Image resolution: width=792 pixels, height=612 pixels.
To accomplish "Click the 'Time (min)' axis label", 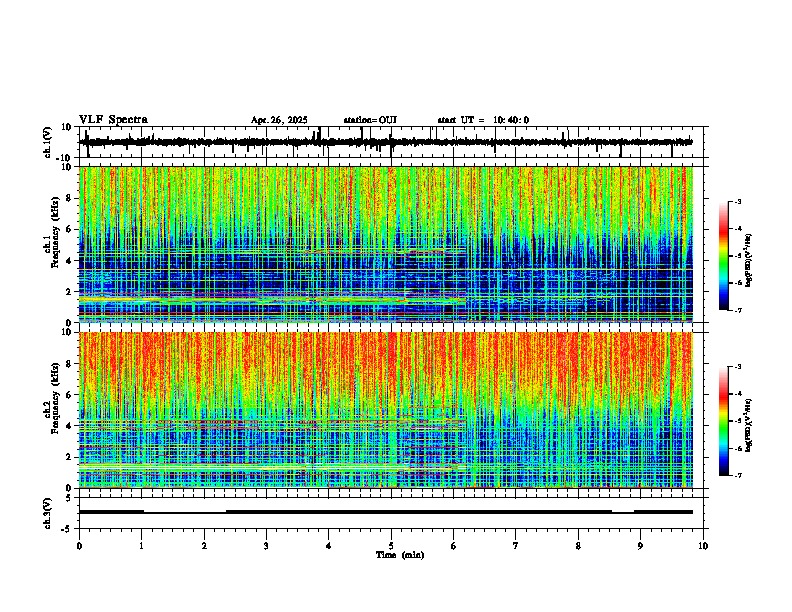I will click(400, 555).
